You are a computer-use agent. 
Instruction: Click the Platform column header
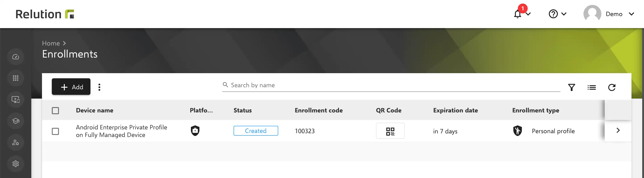[x=201, y=110]
